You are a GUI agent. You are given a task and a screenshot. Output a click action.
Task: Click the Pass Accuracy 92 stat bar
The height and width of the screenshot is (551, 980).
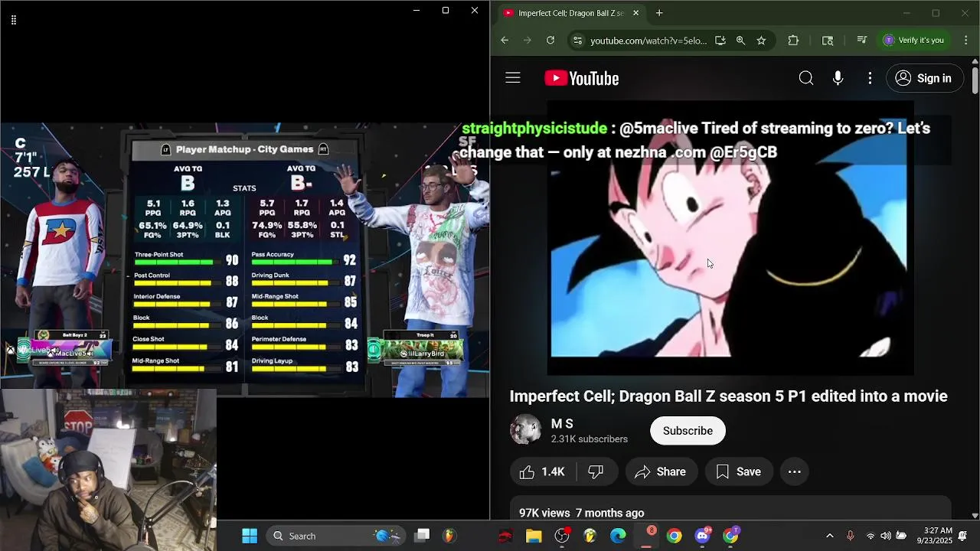tap(304, 259)
